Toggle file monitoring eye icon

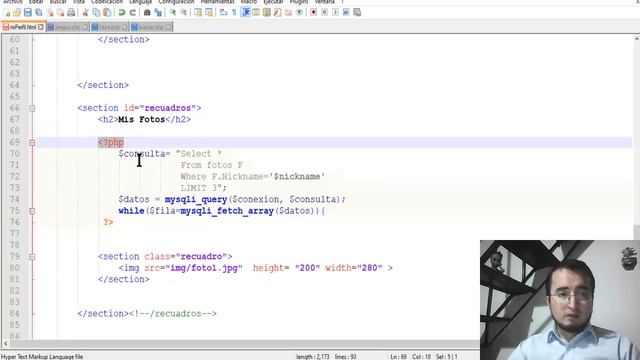[x=299, y=12]
